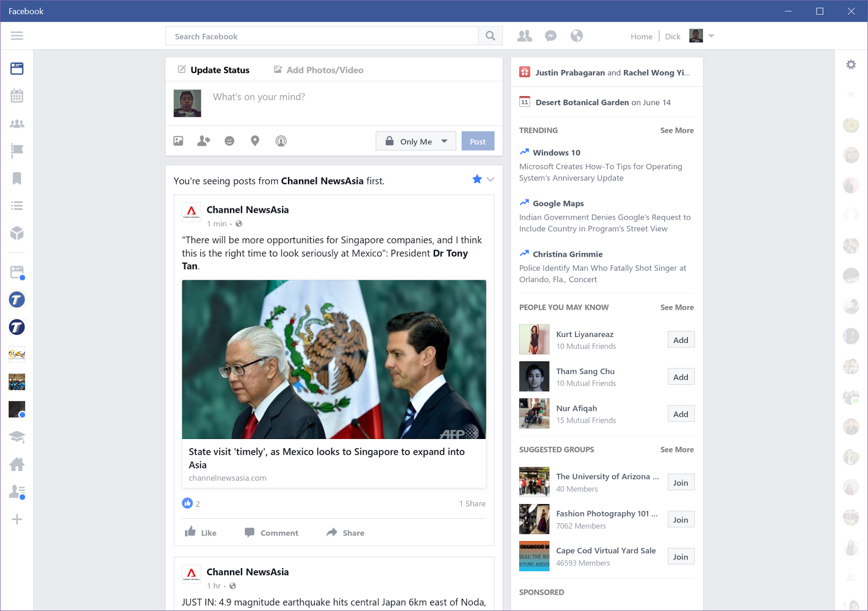This screenshot has height=611, width=868.
Task: Open the 1 Share count
Action: point(473,504)
